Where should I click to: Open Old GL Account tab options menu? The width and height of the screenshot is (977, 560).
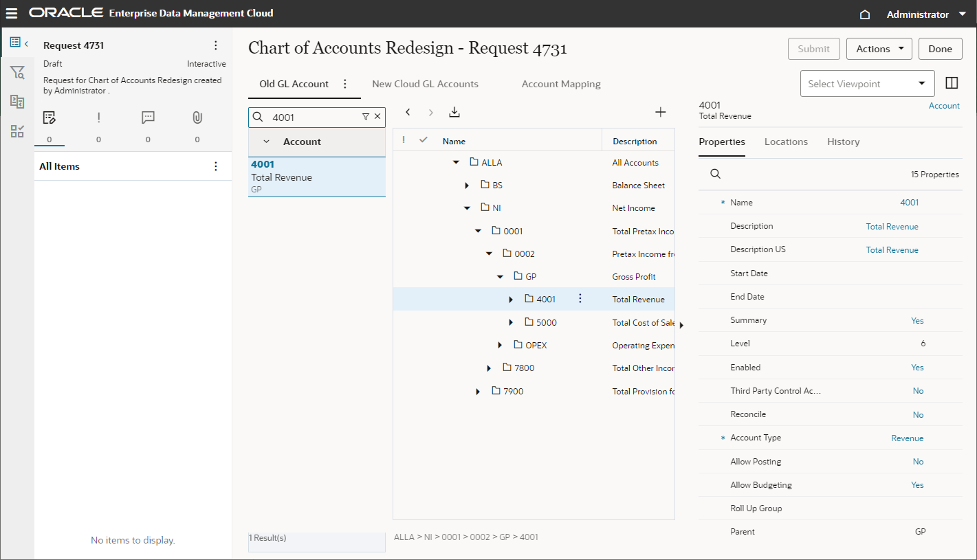pyautogui.click(x=345, y=84)
